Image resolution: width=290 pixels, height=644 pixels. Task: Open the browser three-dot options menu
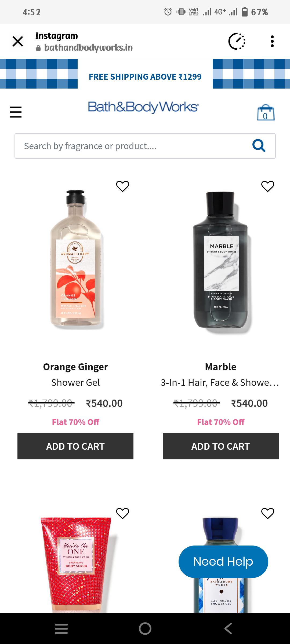(x=272, y=41)
